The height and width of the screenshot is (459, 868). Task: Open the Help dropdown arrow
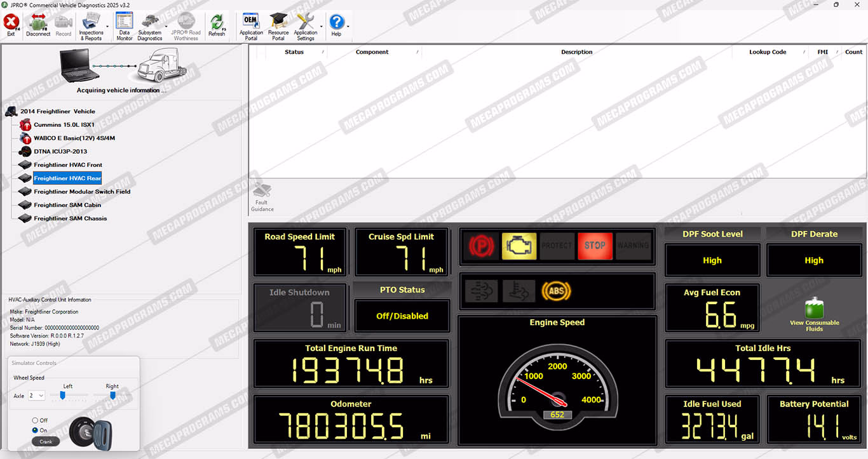coord(348,27)
